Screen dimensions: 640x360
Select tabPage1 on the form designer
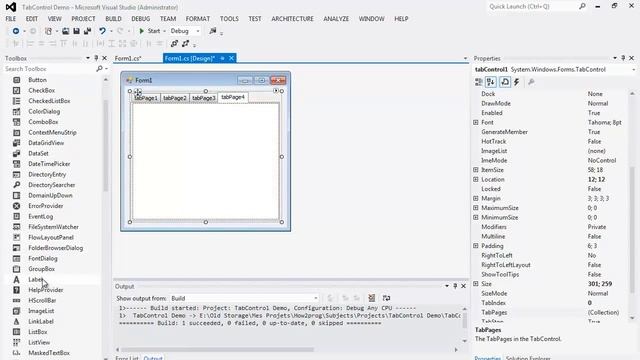point(146,98)
